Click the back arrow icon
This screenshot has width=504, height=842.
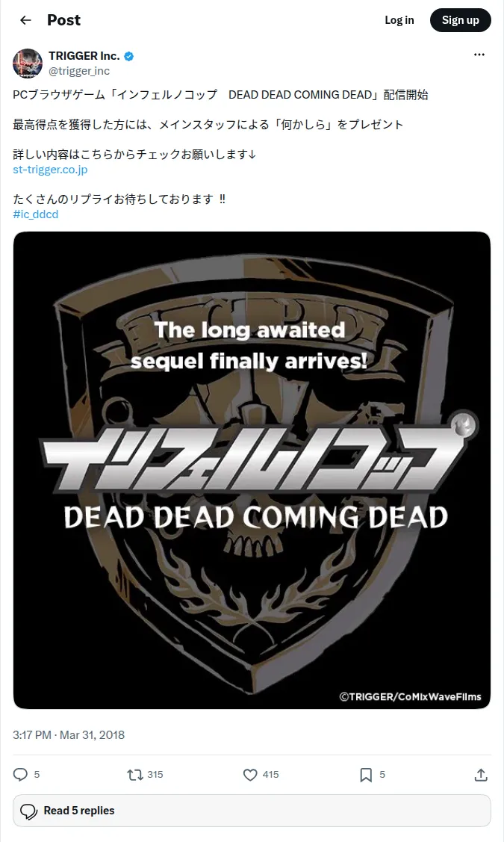point(25,20)
